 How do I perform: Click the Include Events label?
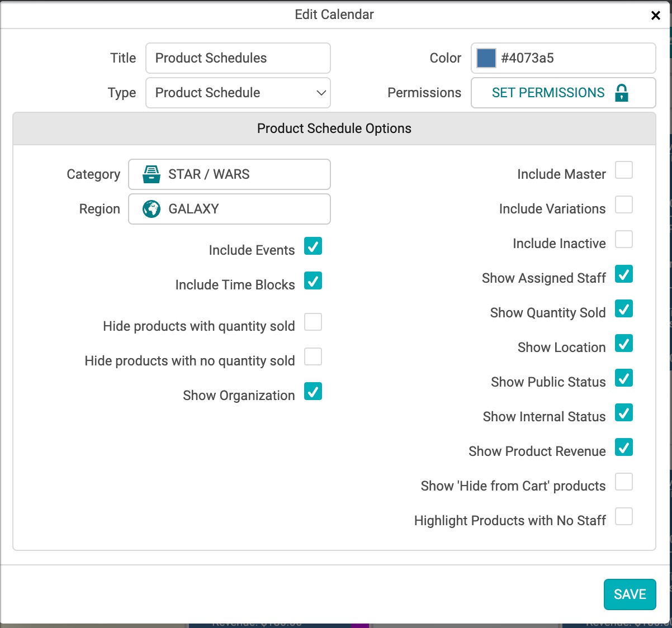pos(252,250)
